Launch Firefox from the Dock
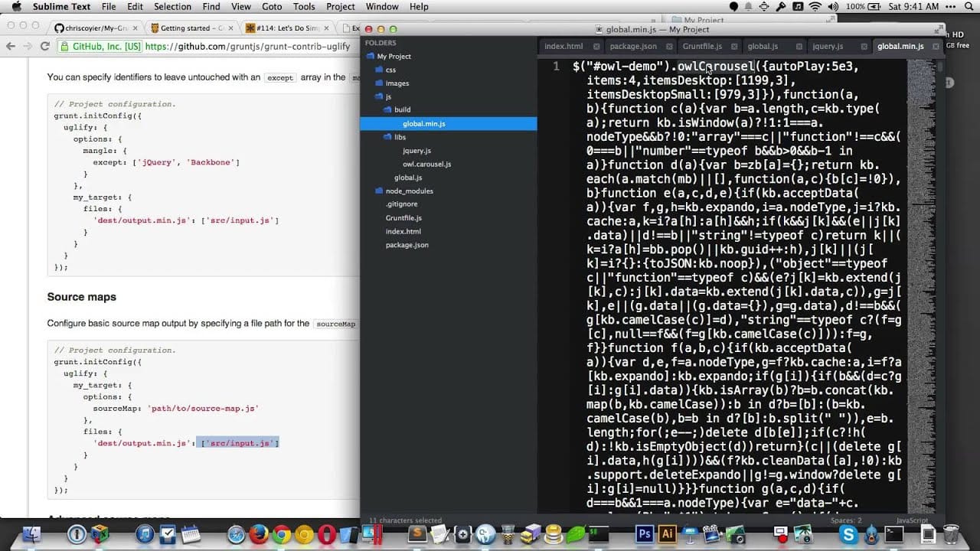 259,534
